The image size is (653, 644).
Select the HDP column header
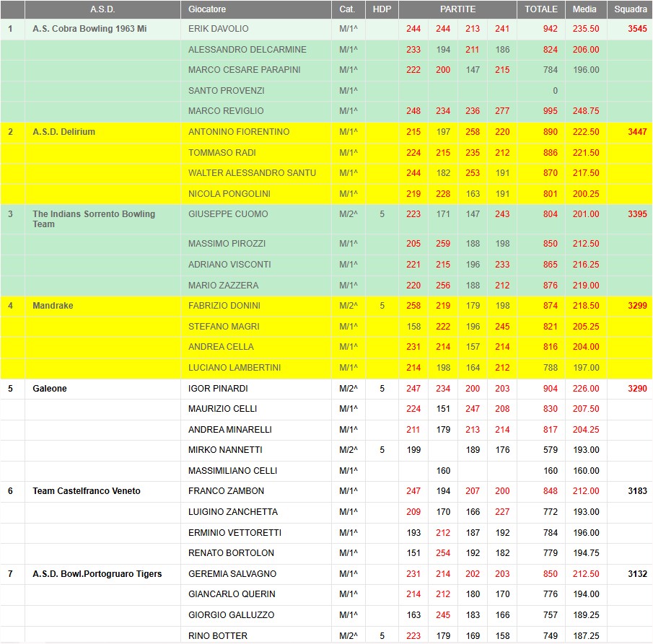382,9
